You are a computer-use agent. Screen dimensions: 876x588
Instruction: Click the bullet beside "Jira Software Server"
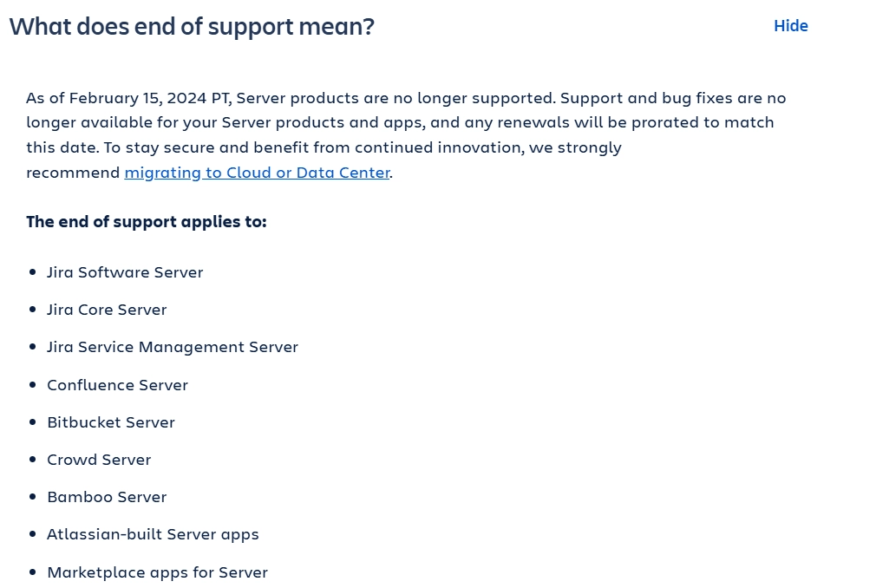click(x=33, y=271)
